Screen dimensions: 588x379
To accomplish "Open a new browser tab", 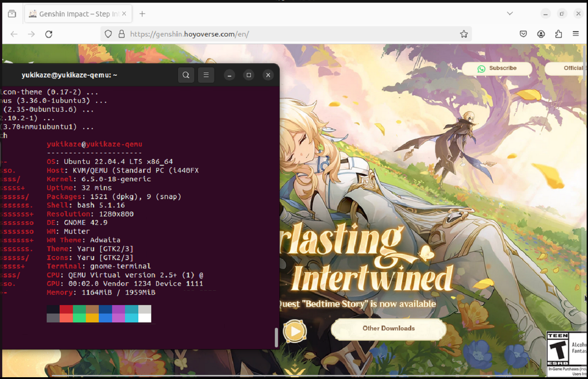I will point(142,14).
